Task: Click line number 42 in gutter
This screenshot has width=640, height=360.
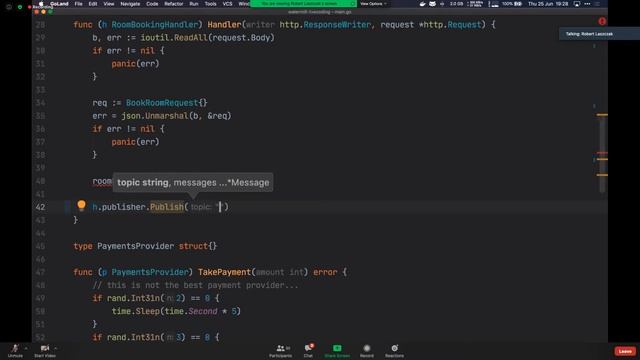Action: (40, 207)
